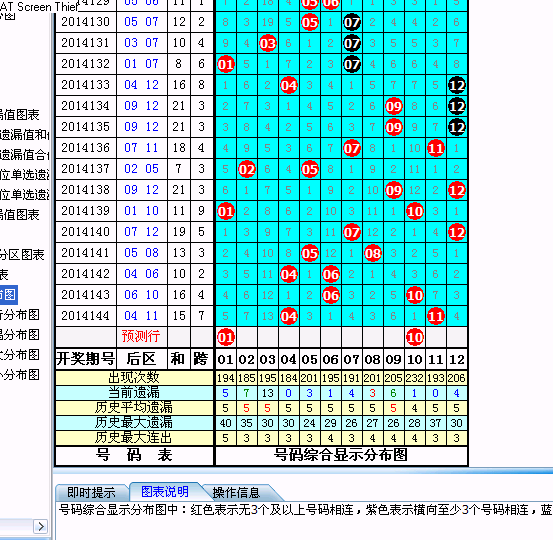Open the 图表说明 tab

pyautogui.click(x=165, y=492)
